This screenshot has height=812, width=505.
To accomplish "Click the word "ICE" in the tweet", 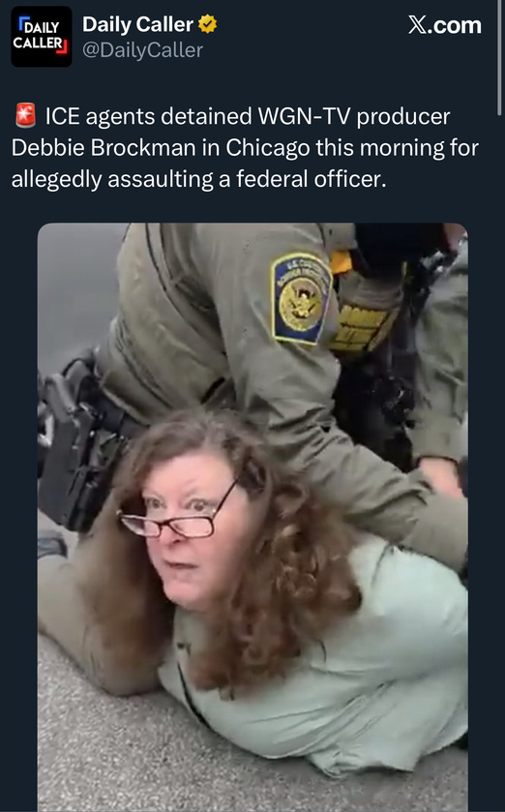I will (x=63, y=116).
